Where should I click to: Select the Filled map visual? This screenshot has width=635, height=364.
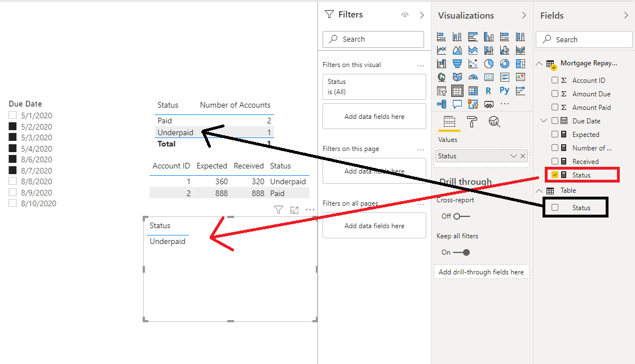point(457,77)
